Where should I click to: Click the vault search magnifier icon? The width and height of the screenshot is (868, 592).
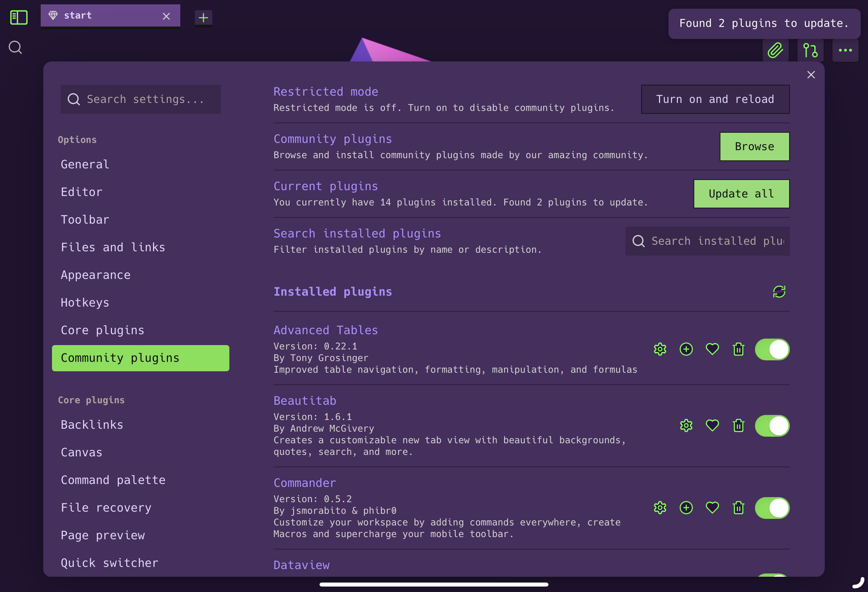(x=15, y=48)
